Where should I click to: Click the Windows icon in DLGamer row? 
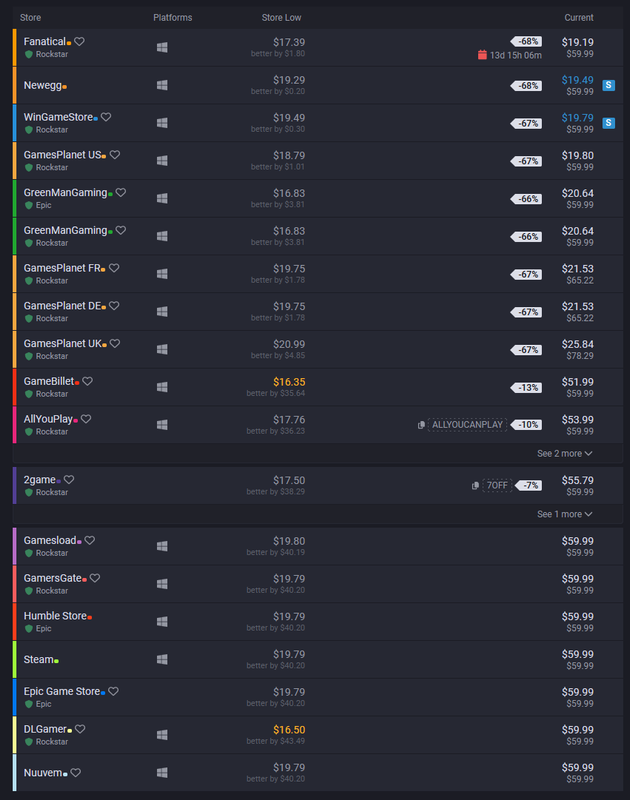(162, 735)
